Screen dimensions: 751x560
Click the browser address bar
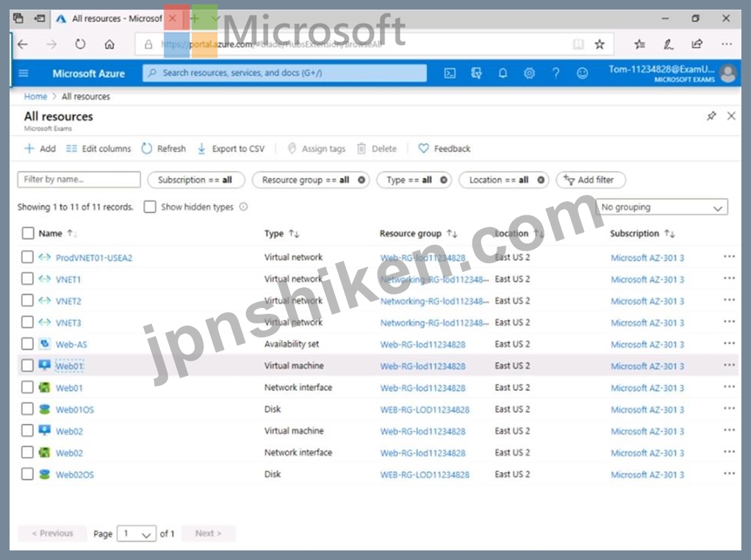tap(353, 45)
